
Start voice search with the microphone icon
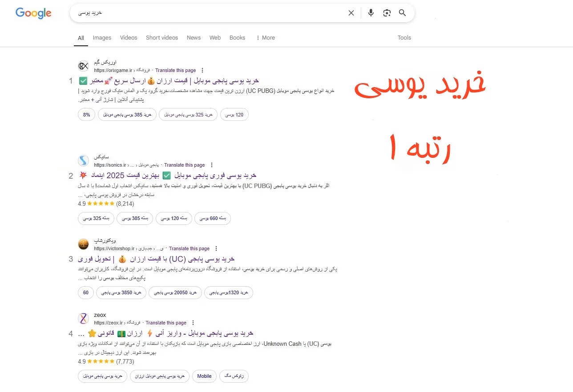point(371,13)
